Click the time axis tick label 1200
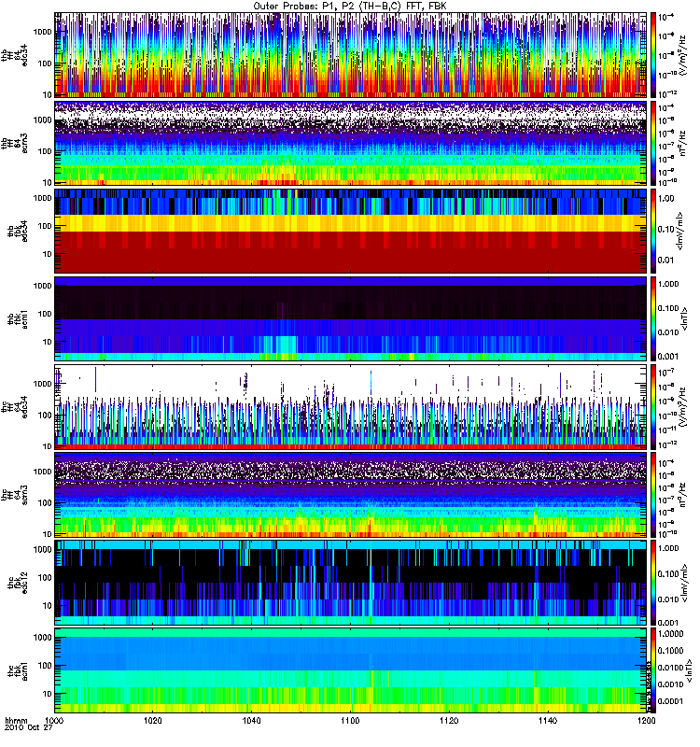Image resolution: width=700 pixels, height=747 pixels. point(646,720)
